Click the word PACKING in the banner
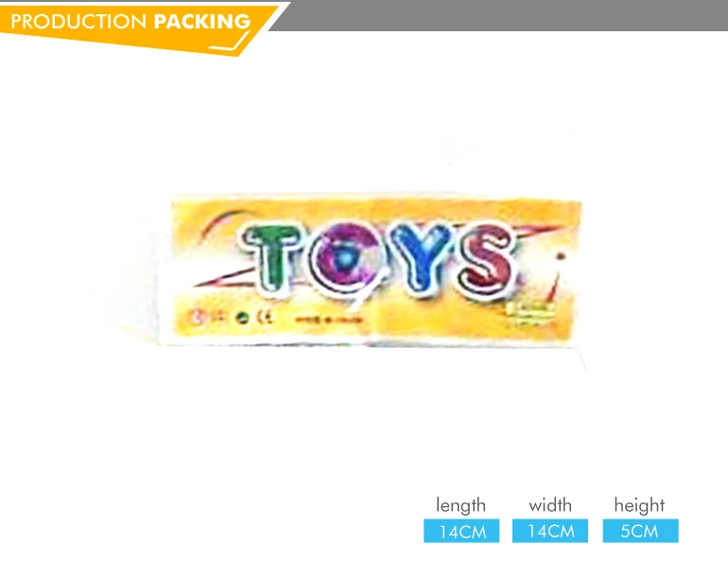This screenshot has width=728, height=578. tap(202, 22)
